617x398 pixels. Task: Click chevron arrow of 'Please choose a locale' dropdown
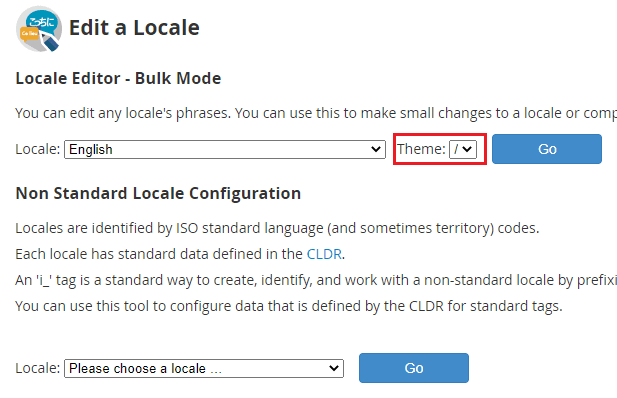(x=334, y=368)
